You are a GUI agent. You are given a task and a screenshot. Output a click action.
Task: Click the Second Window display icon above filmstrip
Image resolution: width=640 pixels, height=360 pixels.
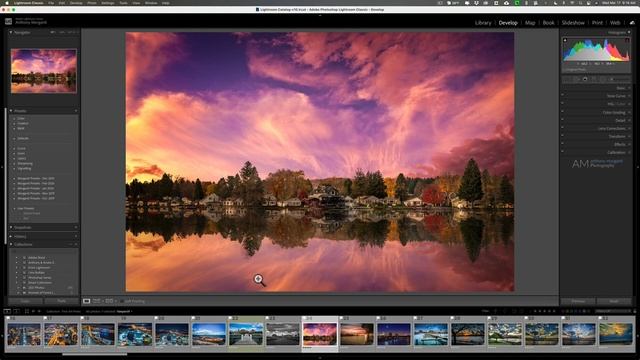16,311
